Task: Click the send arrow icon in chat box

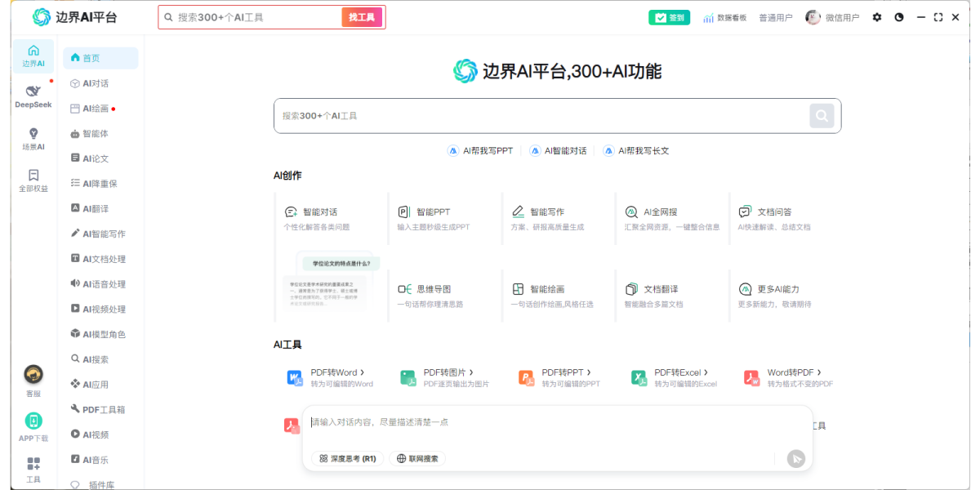Action: coord(795,459)
